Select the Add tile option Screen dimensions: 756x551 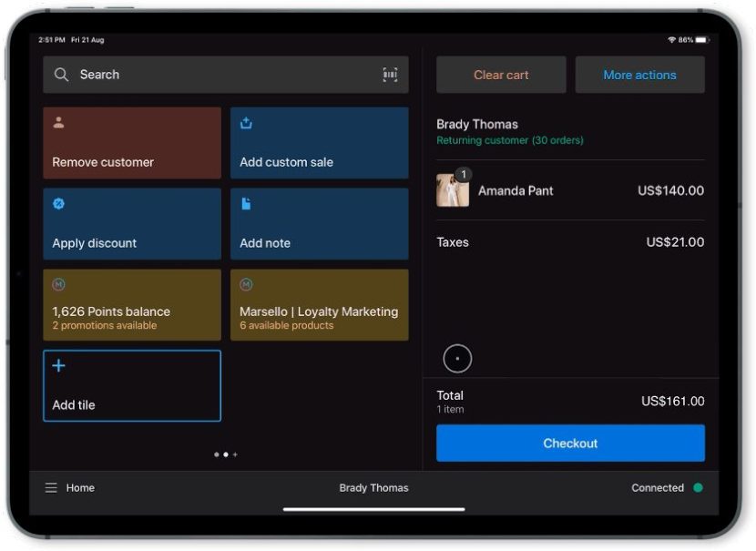131,385
